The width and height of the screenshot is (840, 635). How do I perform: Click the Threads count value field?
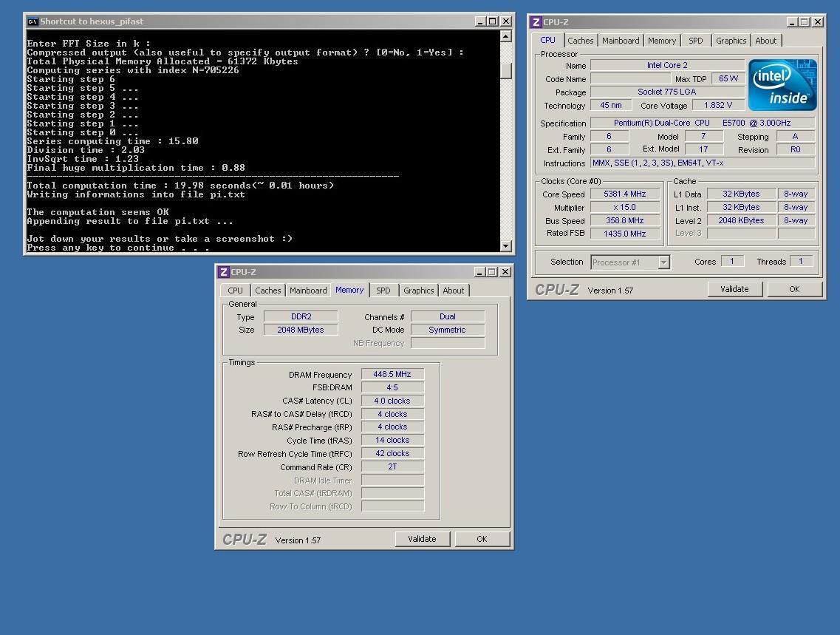coord(801,262)
